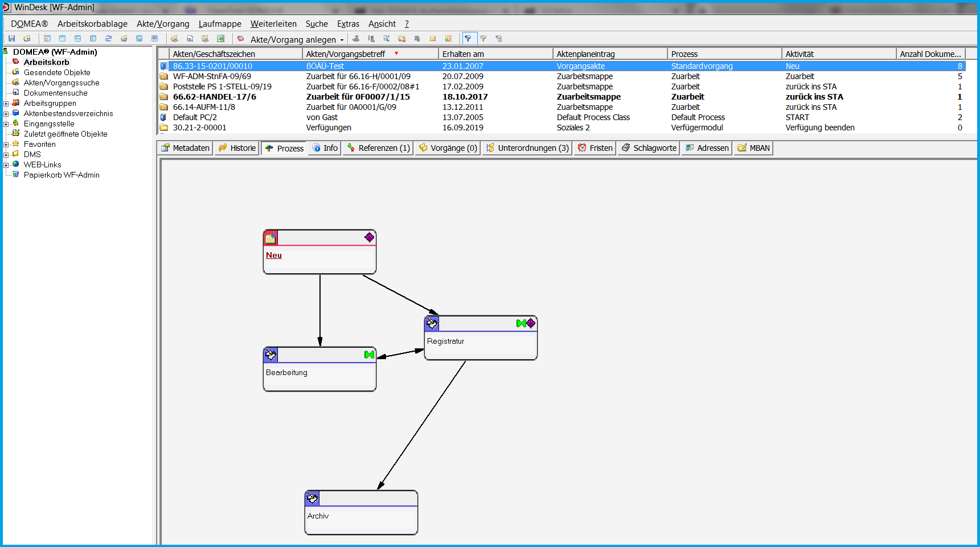Toggle the third filter icon in toolbar
The height and width of the screenshot is (547, 980).
pos(499,39)
